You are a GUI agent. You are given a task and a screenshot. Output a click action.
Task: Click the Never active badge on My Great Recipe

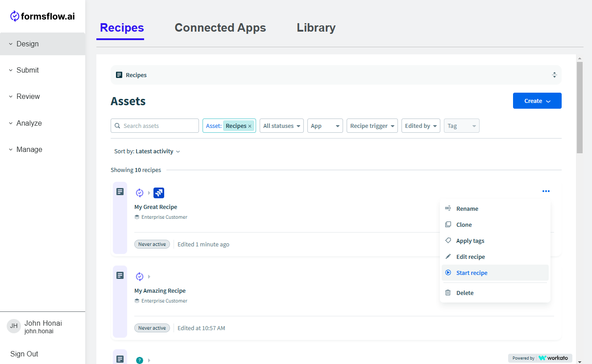(152, 244)
